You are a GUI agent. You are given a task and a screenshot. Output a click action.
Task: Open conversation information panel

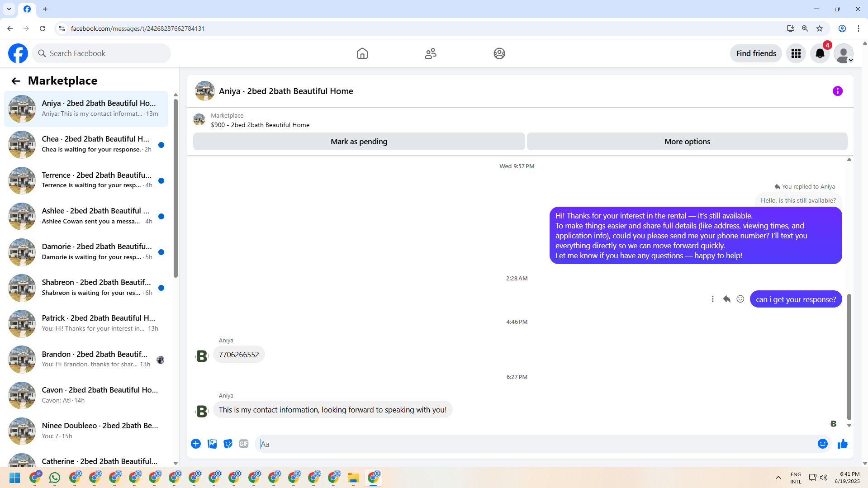click(x=838, y=91)
